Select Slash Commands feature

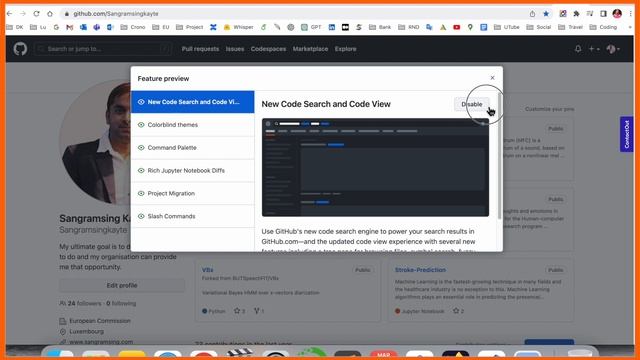193,216
